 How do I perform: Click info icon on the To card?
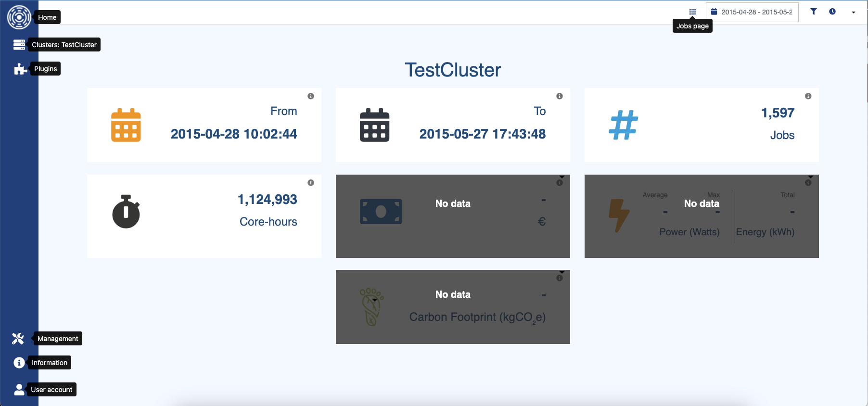pos(560,96)
